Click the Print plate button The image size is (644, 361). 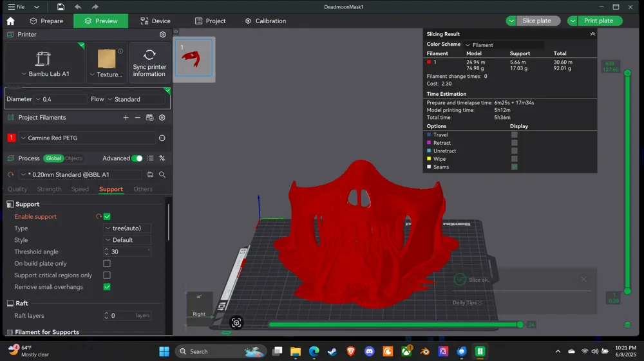click(598, 21)
